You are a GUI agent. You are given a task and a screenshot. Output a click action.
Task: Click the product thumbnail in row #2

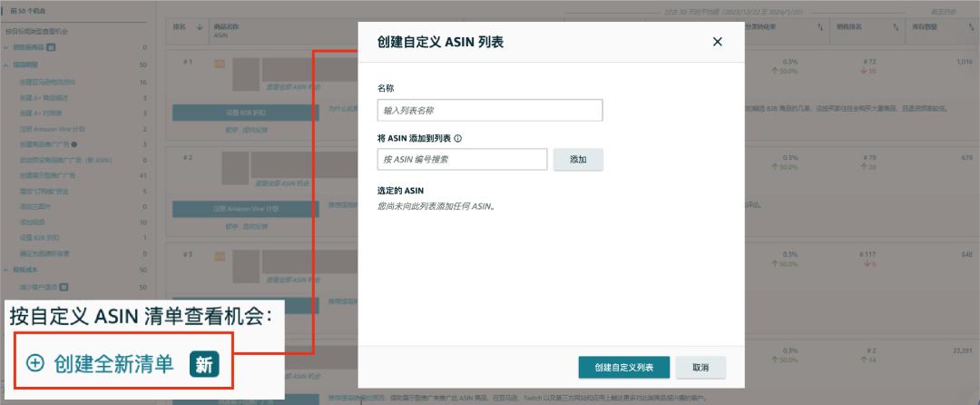pos(235,167)
